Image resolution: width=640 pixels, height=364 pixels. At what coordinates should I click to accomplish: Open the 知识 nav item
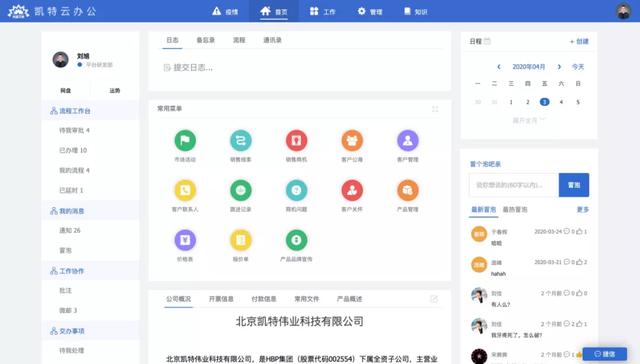click(x=416, y=11)
